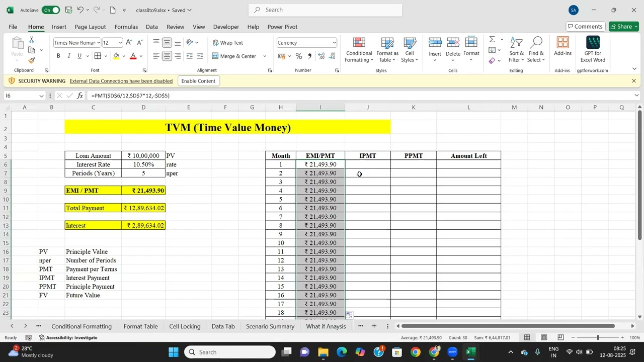Open the Power Pivot ribbon tab
This screenshot has width=644, height=362.
coord(282,27)
